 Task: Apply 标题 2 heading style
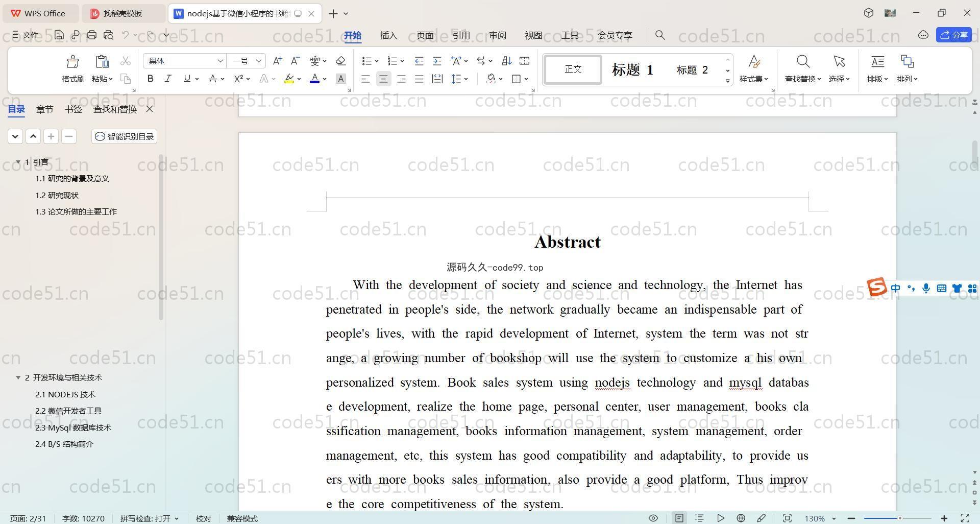click(x=692, y=69)
